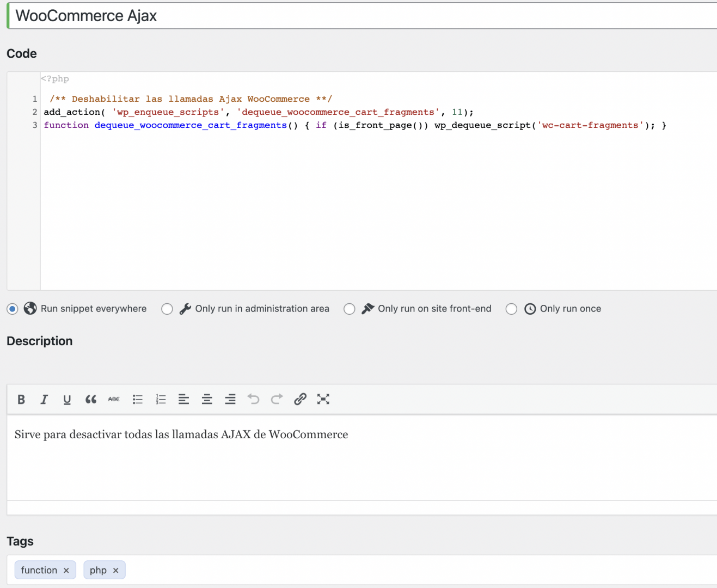Viewport: 717px width, 588px height.
Task: Click the clock run-once icon
Action: [530, 309]
